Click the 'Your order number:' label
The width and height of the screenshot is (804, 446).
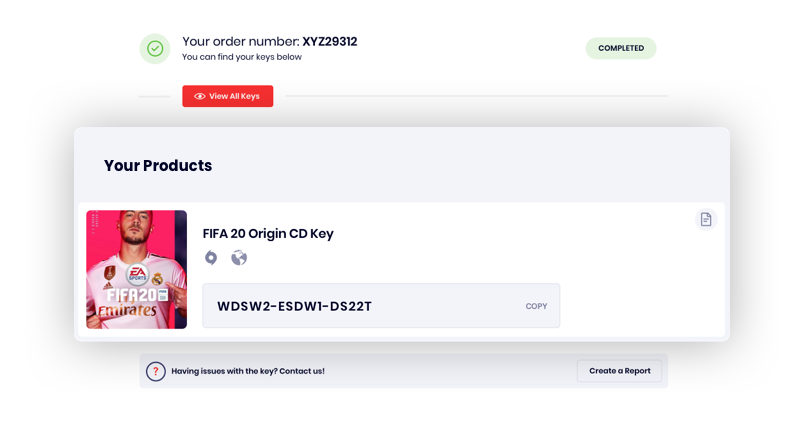pos(240,42)
